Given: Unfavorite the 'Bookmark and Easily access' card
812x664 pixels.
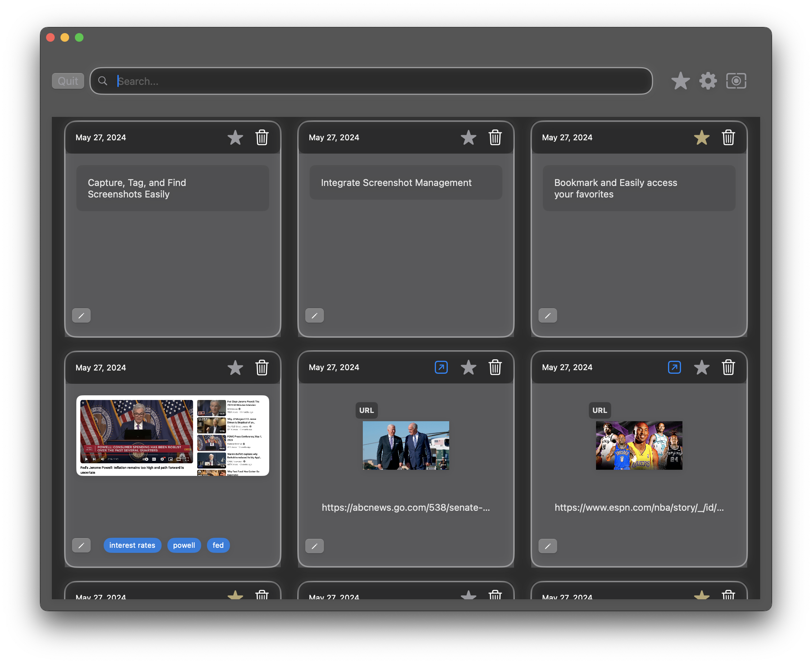Looking at the screenshot, I should click(702, 138).
